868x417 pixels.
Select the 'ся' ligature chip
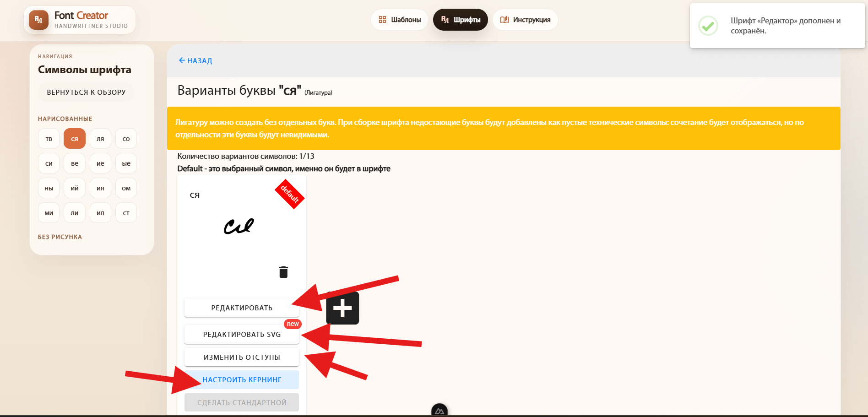[75, 139]
